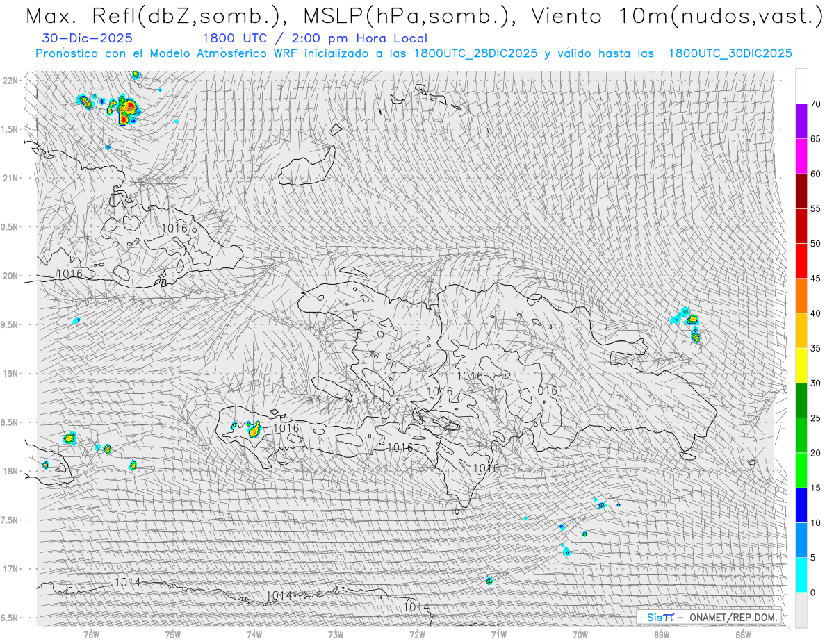The width and height of the screenshot is (834, 644).
Task: Click the '21N' latitude label
Action: pos(11,178)
